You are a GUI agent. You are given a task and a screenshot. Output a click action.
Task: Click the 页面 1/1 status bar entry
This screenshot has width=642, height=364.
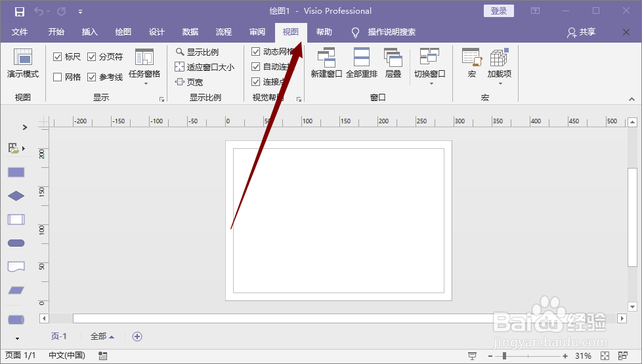(x=20, y=355)
